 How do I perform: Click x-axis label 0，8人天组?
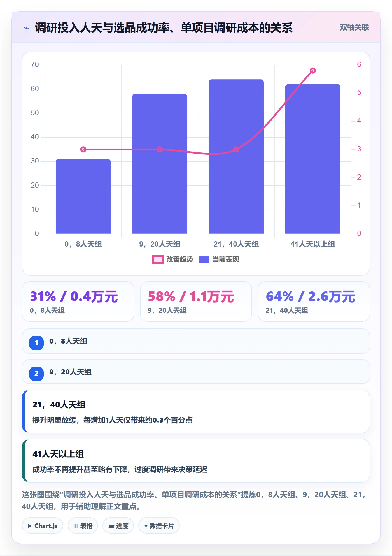tap(83, 244)
